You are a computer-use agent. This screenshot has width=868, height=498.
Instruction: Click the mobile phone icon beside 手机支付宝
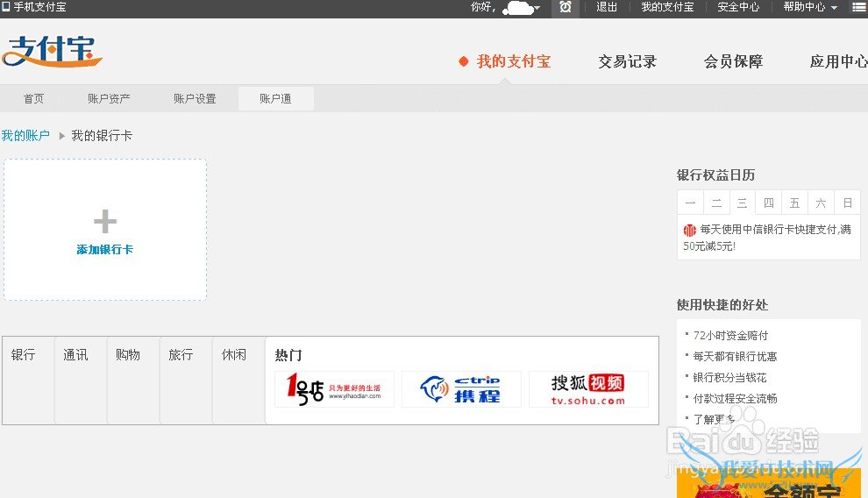point(5,7)
